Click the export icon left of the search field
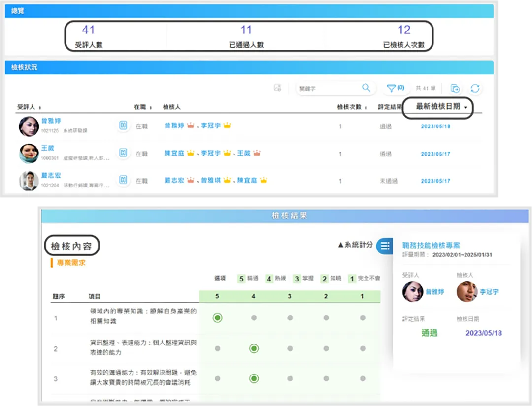Screen dimensions: 532x406 (x=278, y=88)
